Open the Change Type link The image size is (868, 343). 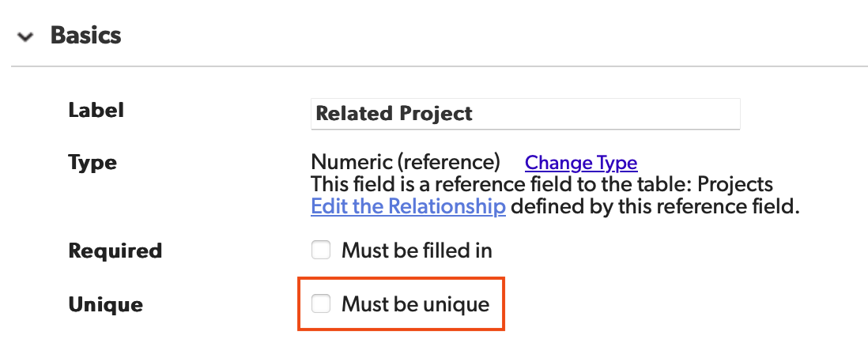point(581,163)
